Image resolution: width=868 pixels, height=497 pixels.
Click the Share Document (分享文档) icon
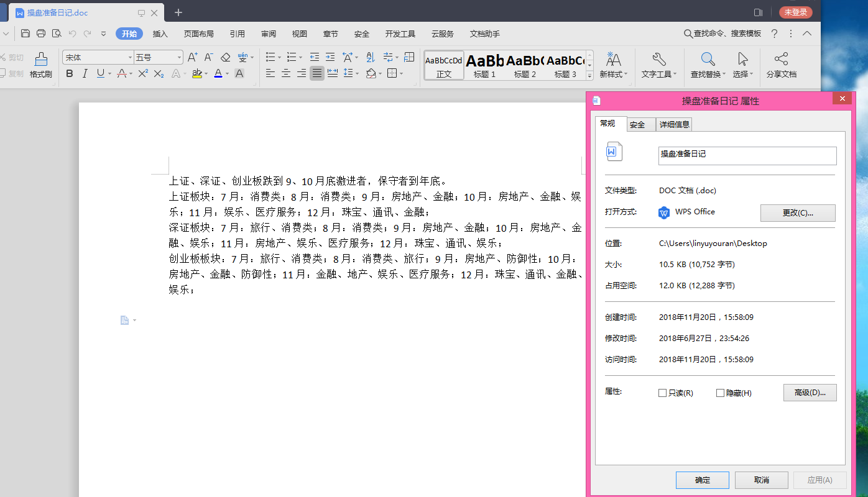[782, 65]
